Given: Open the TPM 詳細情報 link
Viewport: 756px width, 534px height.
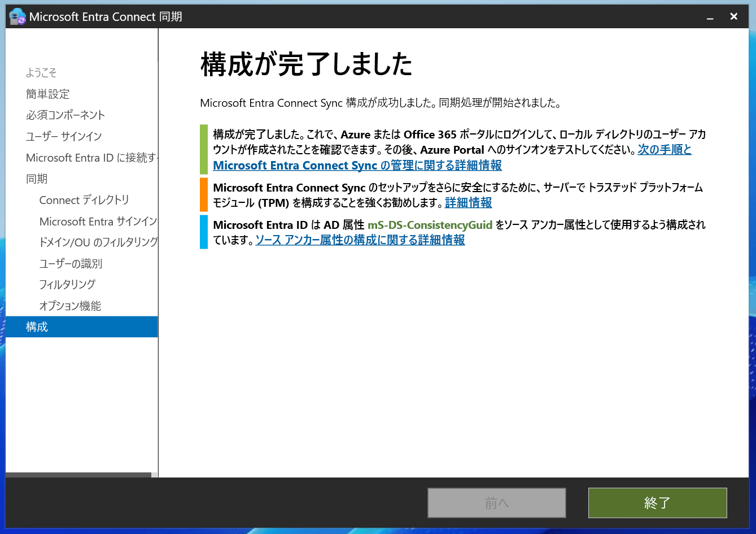Looking at the screenshot, I should click(x=469, y=202).
